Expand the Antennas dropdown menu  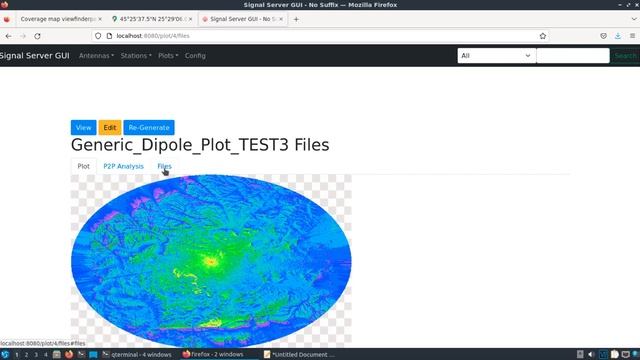(96, 56)
